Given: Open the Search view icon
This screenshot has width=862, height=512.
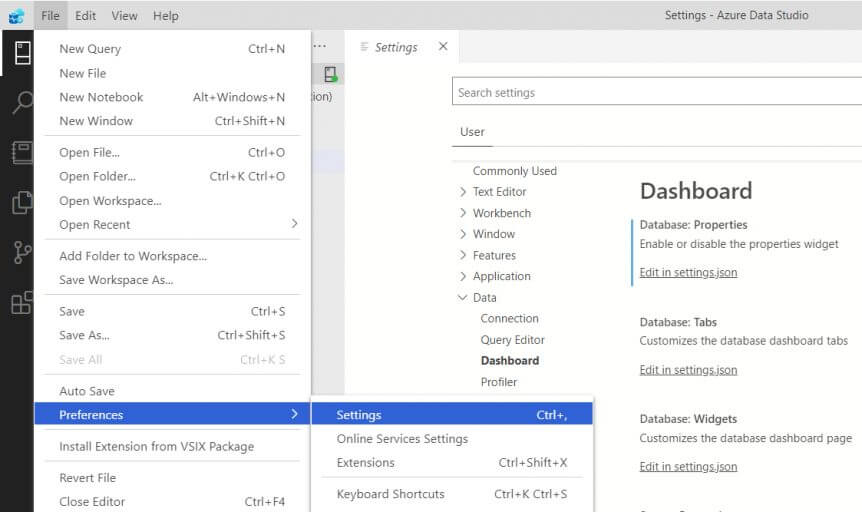Looking at the screenshot, I should [x=22, y=102].
